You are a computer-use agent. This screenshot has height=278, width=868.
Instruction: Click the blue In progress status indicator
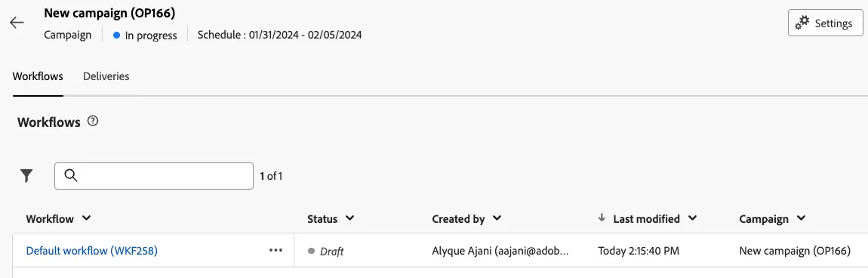[116, 35]
